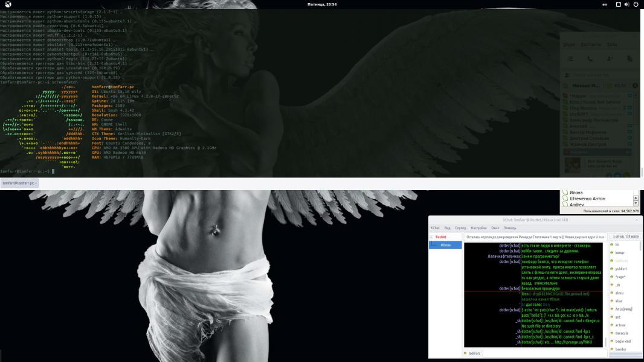Open the sprunge.us link in XChat chat
The image size is (644, 362).
tap(573, 342)
